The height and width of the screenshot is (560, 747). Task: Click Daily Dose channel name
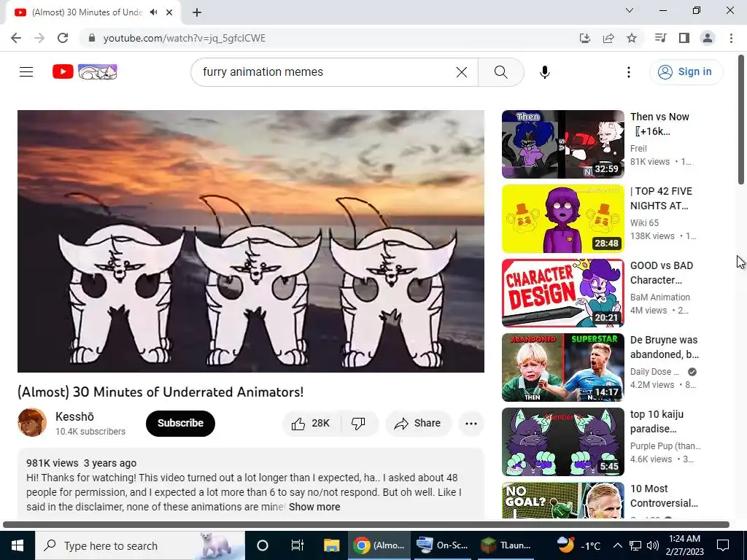[x=654, y=371]
